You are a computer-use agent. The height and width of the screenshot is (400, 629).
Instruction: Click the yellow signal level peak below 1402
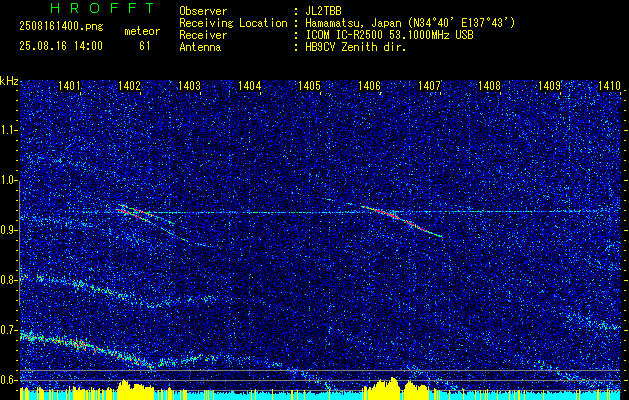coord(136,389)
